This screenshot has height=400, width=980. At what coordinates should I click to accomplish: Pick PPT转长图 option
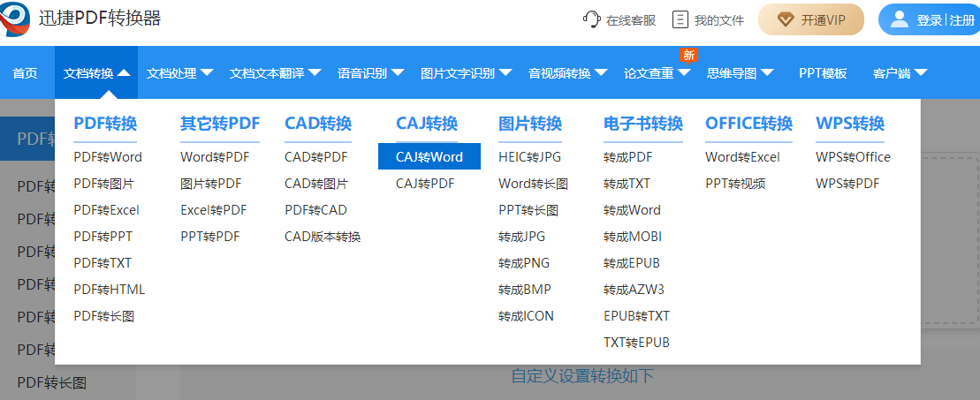point(528,210)
